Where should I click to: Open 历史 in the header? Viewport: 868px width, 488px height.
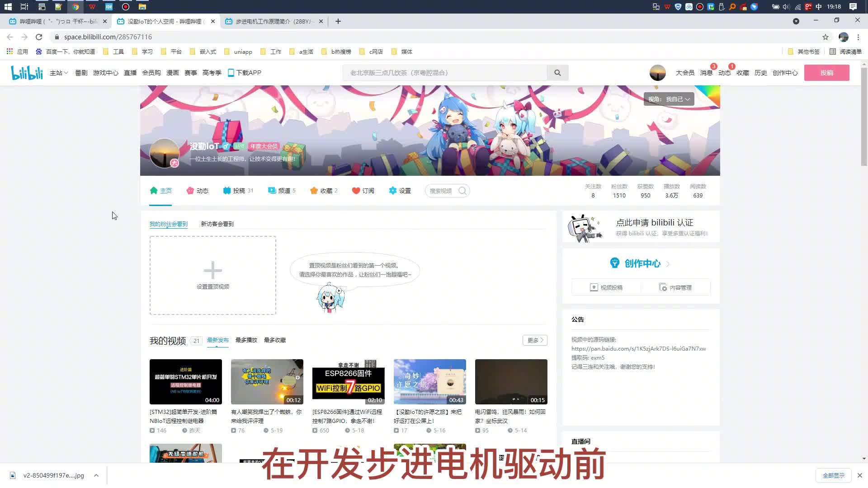click(x=760, y=73)
